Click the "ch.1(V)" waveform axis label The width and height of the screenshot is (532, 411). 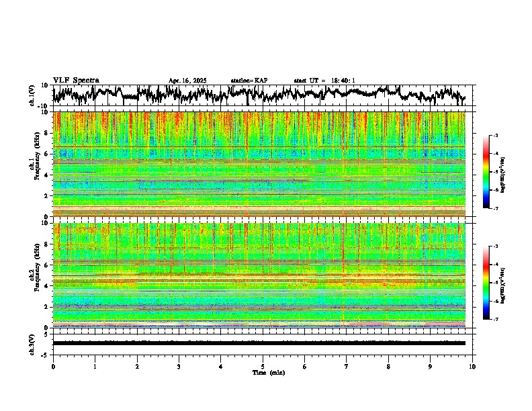pyautogui.click(x=32, y=95)
